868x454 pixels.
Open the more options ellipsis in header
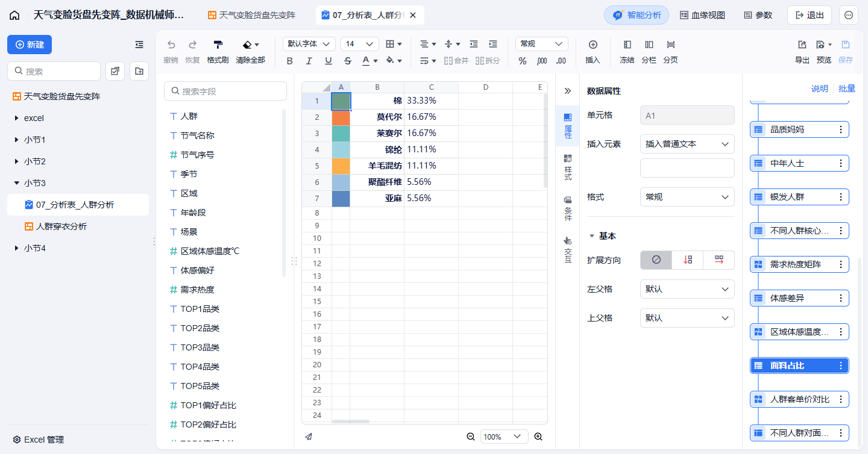[x=849, y=15]
